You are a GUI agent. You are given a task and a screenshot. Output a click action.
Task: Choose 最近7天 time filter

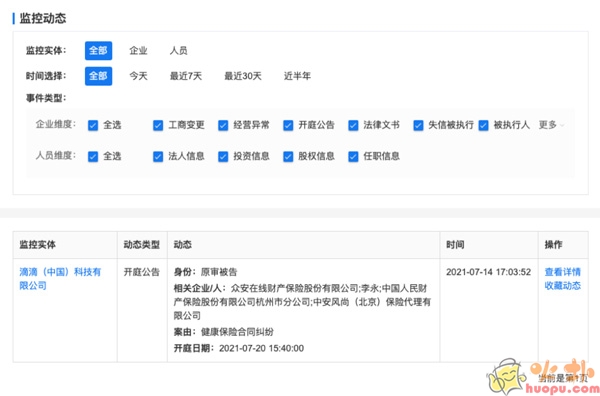[186, 76]
